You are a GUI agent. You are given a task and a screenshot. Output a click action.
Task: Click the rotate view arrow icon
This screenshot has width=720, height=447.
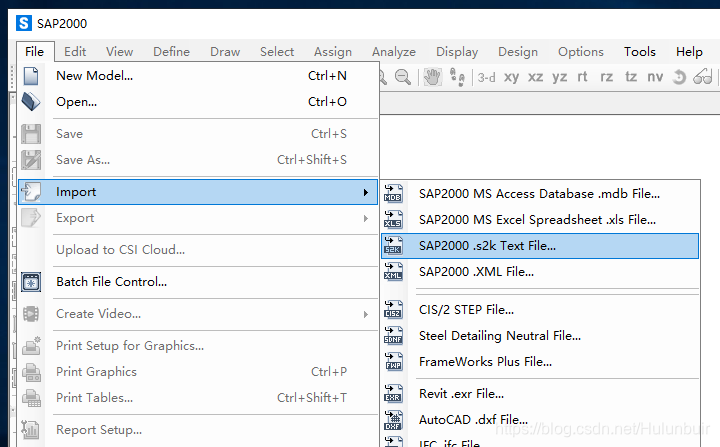point(679,77)
